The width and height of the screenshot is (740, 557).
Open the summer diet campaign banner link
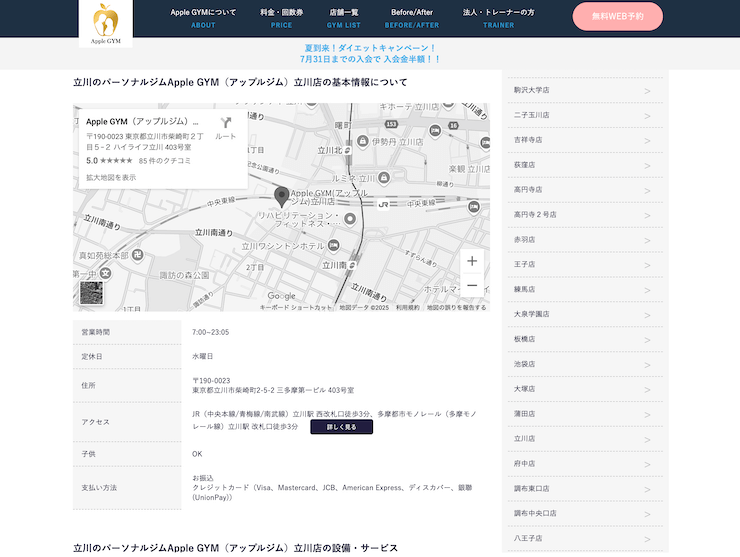point(370,53)
